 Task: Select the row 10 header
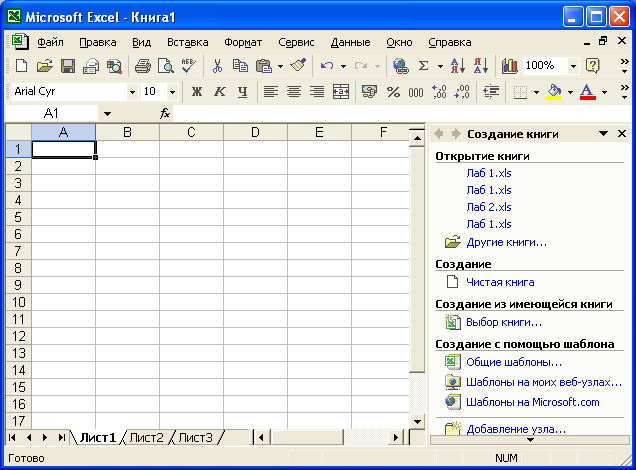18,302
